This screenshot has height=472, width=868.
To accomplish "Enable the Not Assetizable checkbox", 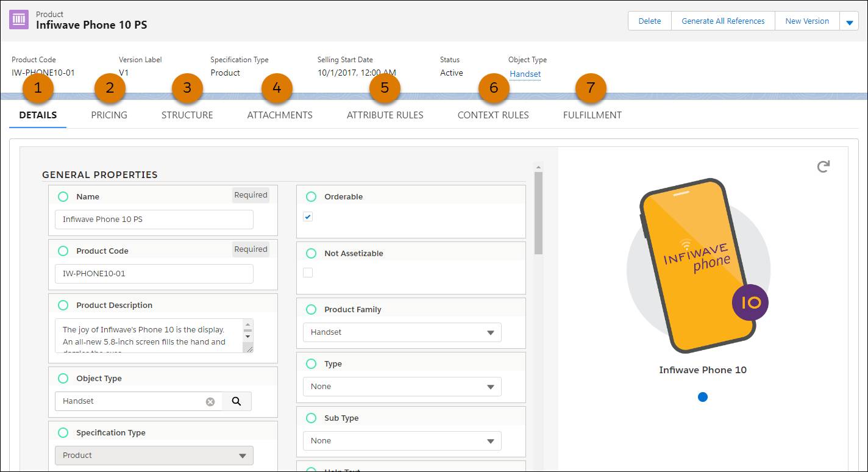I will point(307,272).
